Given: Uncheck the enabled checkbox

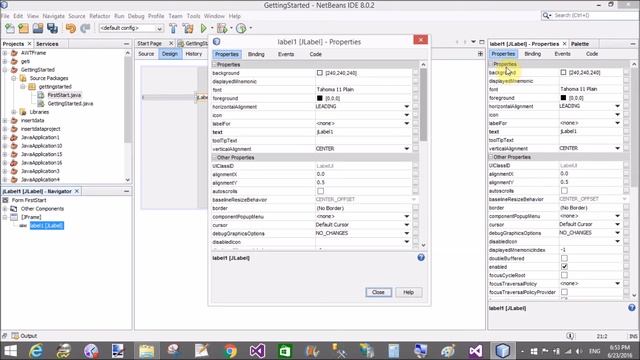Looking at the screenshot, I should 564,267.
